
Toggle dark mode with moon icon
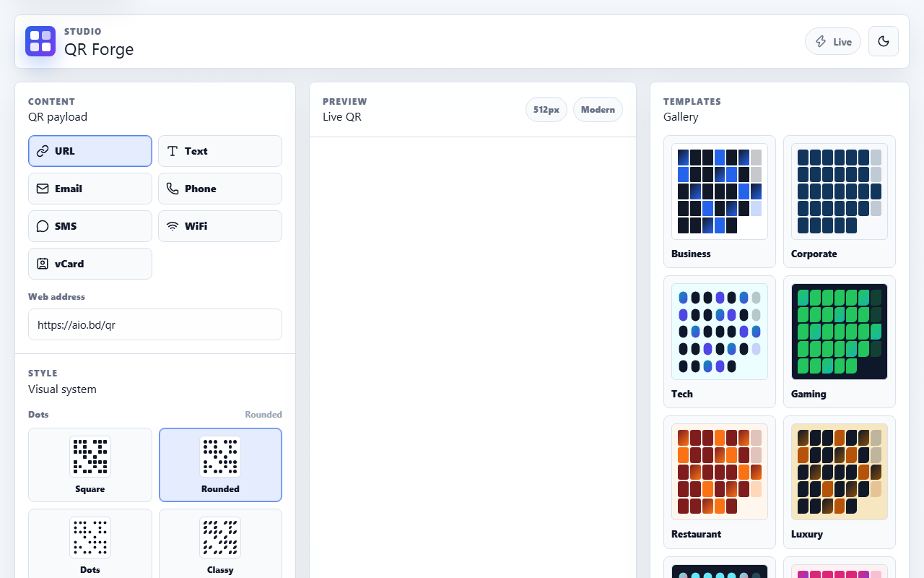coord(884,41)
